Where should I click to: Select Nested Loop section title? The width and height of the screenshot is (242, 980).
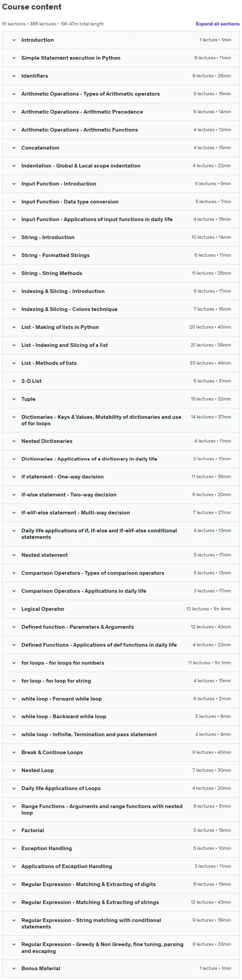(38, 770)
